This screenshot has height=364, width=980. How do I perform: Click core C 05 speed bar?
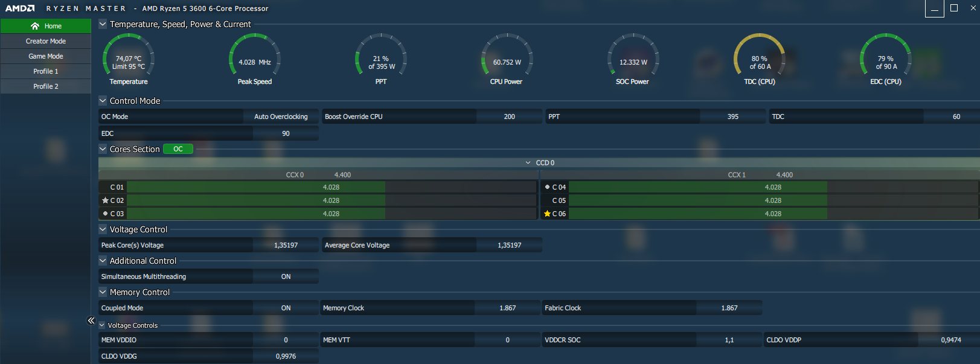(x=773, y=200)
